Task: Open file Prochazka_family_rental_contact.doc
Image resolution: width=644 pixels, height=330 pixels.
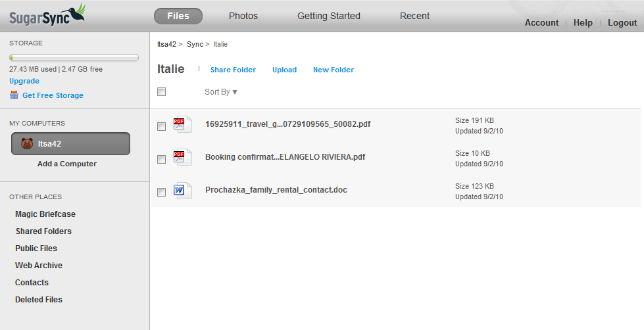Action: (x=276, y=189)
